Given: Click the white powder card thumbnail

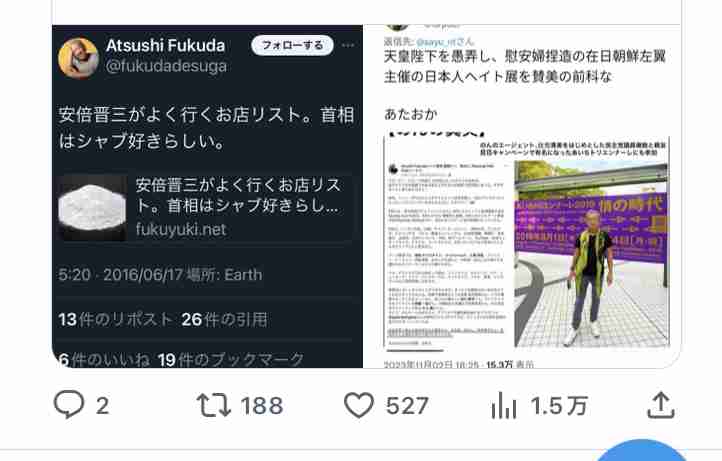Looking at the screenshot, I should coord(93,208).
